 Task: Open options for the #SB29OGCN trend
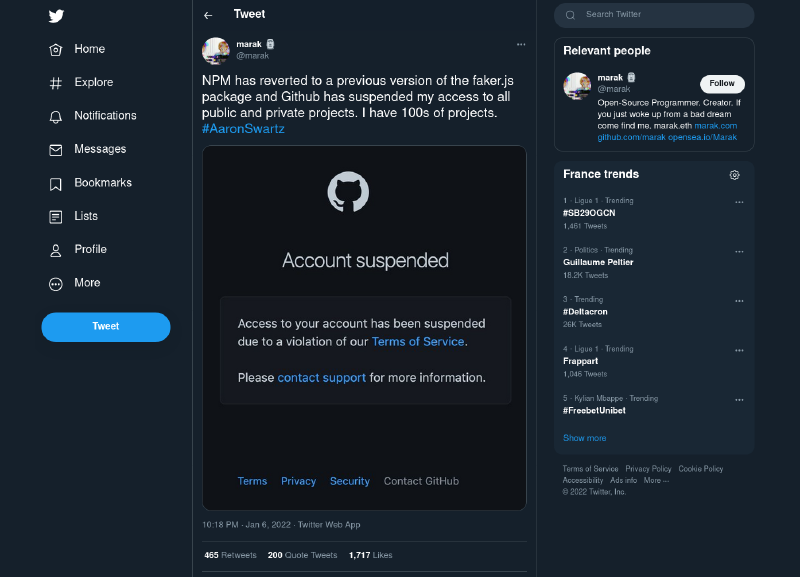pyautogui.click(x=739, y=201)
